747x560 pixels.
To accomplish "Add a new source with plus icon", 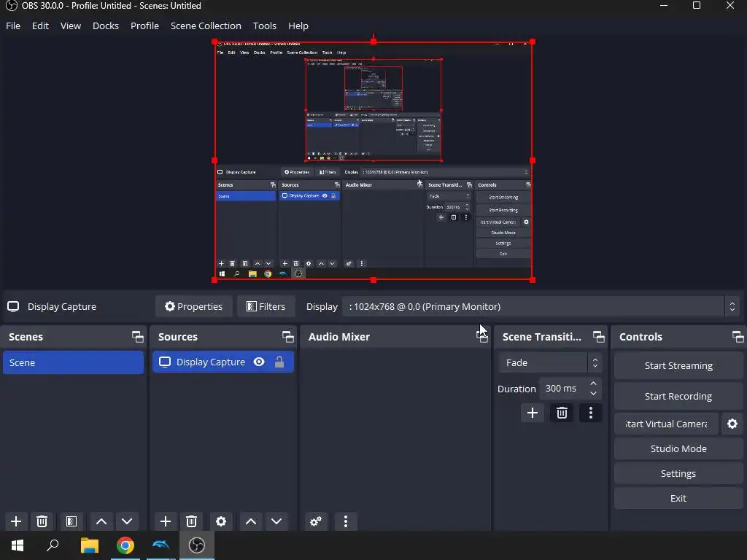I will click(x=166, y=521).
